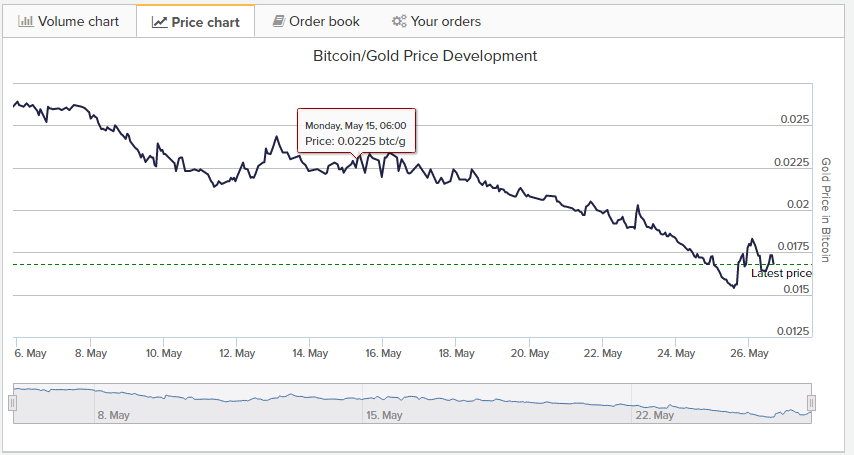
Task: Click the 0.015 y-axis label
Action: tap(796, 289)
